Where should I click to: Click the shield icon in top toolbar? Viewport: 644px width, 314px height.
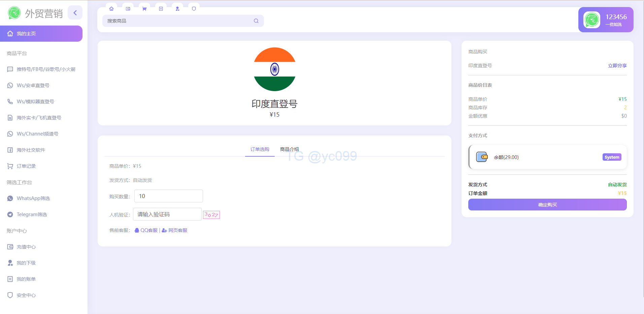[x=194, y=9]
